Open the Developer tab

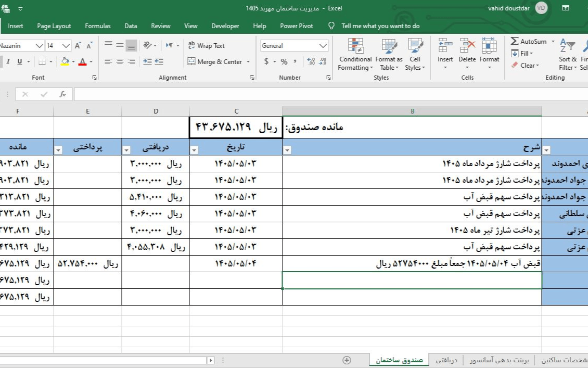pyautogui.click(x=225, y=26)
